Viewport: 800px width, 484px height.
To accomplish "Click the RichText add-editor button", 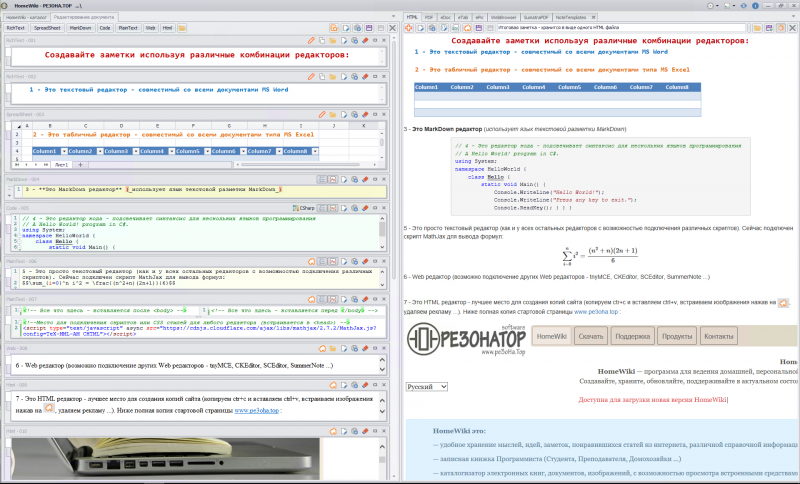I will coord(16,28).
